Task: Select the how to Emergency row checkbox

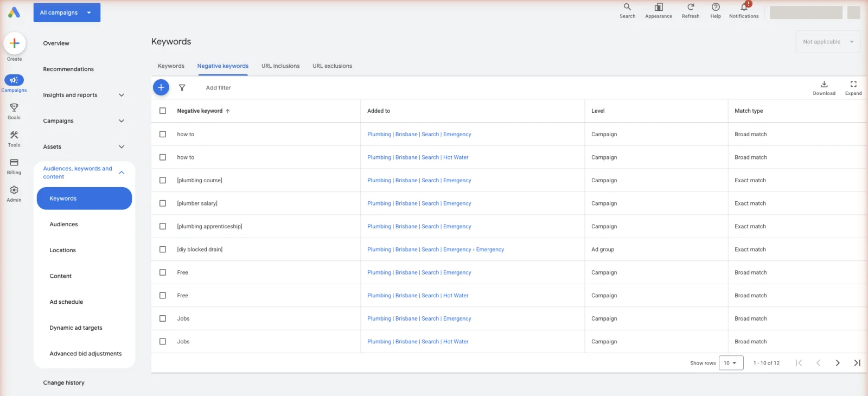Action: click(163, 134)
